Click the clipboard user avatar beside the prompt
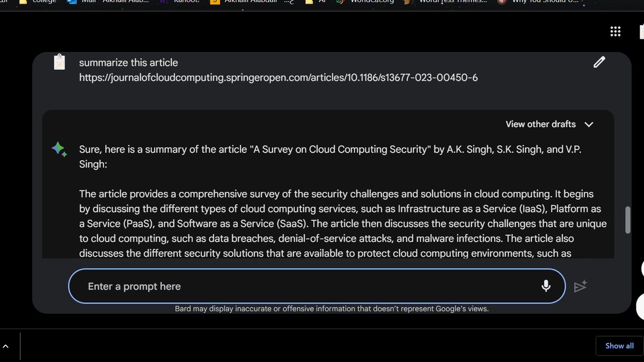Viewport: 644px width, 362px height. point(60,62)
